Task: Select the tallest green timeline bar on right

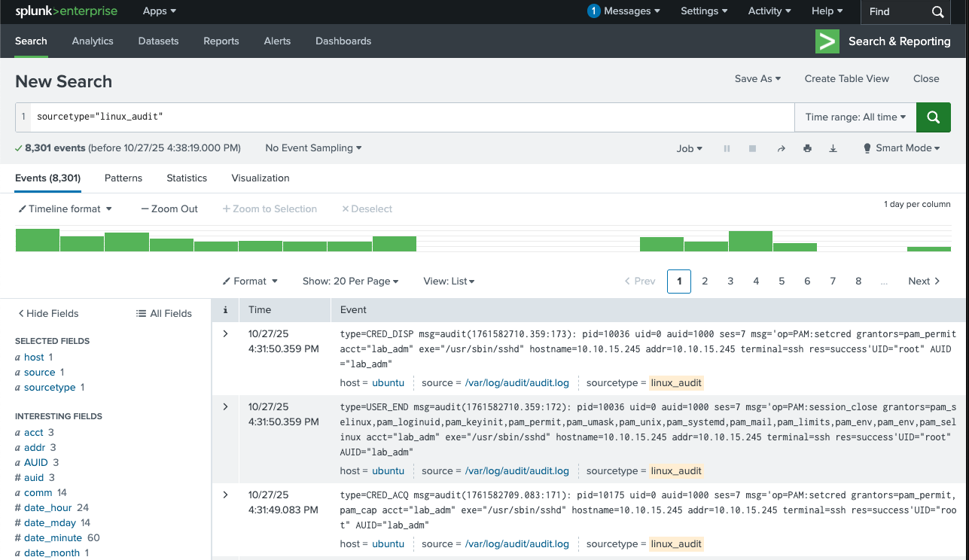Action: (x=750, y=241)
